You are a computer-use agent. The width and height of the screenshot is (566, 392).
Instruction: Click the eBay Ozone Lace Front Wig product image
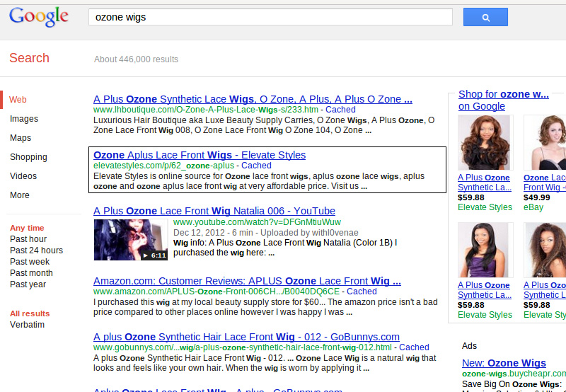545,143
